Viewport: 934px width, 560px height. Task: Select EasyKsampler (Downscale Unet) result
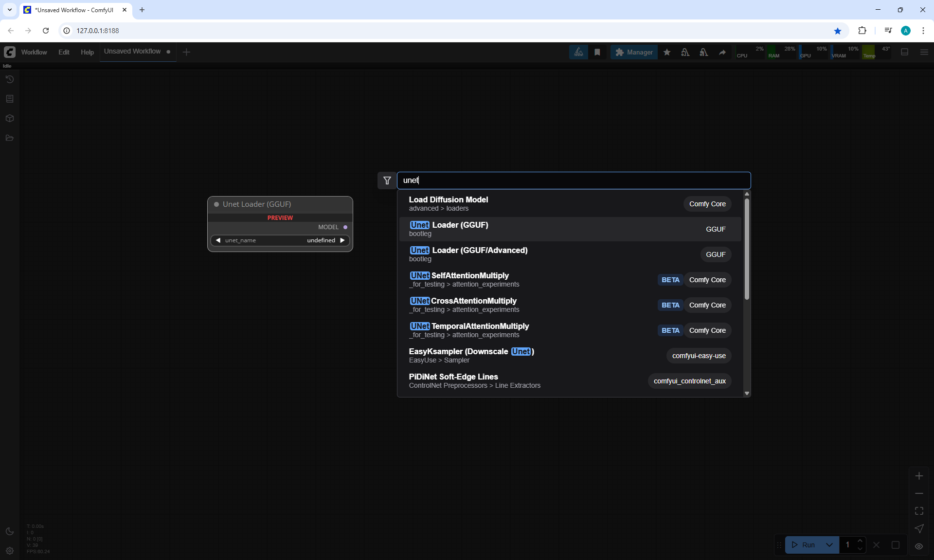pos(570,356)
